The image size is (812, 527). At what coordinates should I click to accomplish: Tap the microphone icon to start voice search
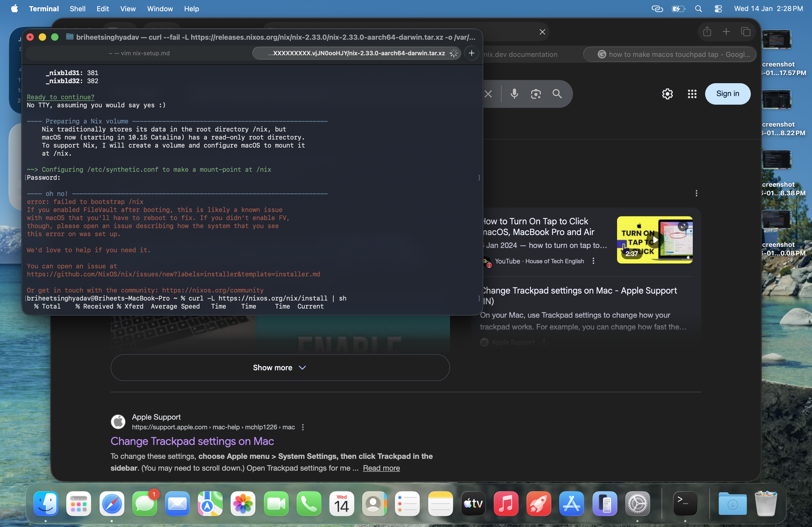[x=514, y=94]
